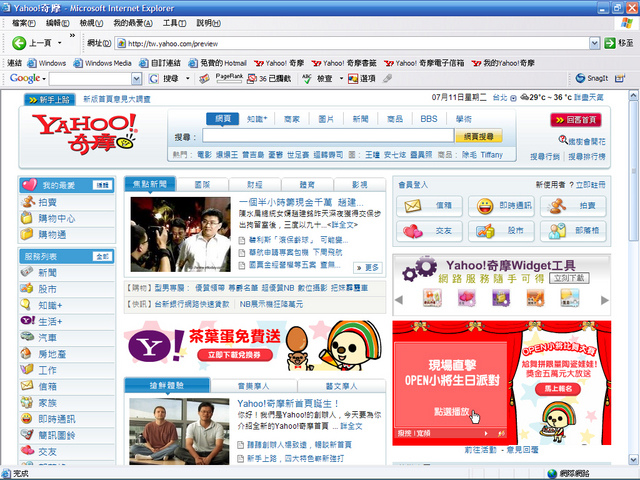Open the Google search button dropdown arrow
The image size is (640, 480).
coord(187,78)
